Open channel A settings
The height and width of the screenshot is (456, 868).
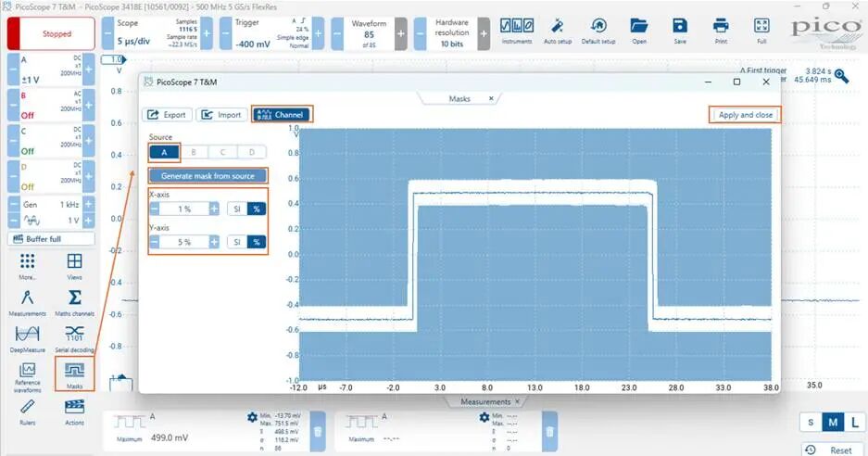pyautogui.click(x=51, y=70)
